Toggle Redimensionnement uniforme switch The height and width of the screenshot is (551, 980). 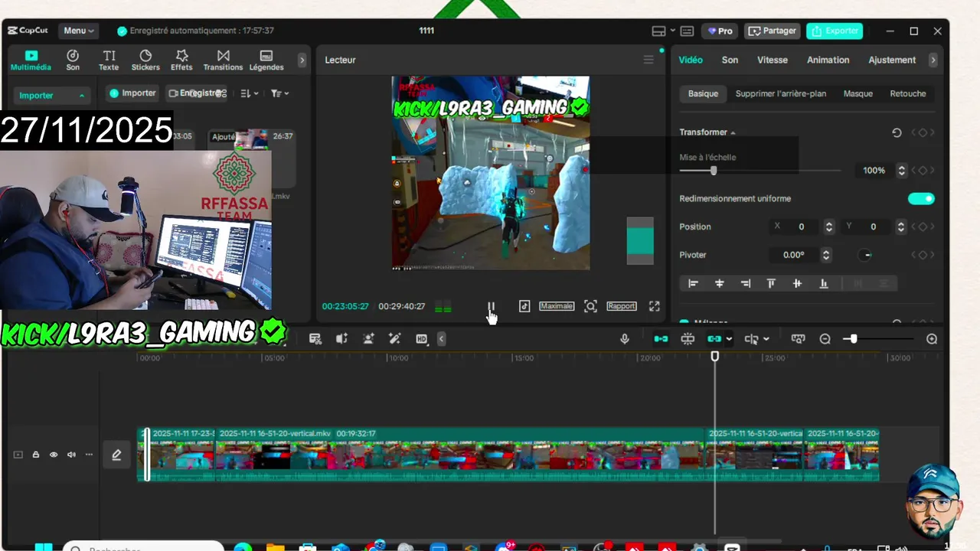click(x=921, y=199)
